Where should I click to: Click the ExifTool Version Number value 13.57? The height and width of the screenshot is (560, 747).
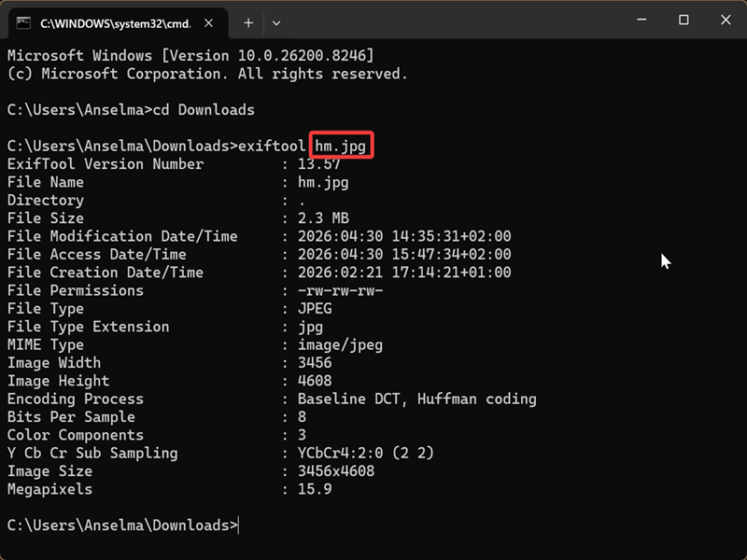pyautogui.click(x=319, y=164)
